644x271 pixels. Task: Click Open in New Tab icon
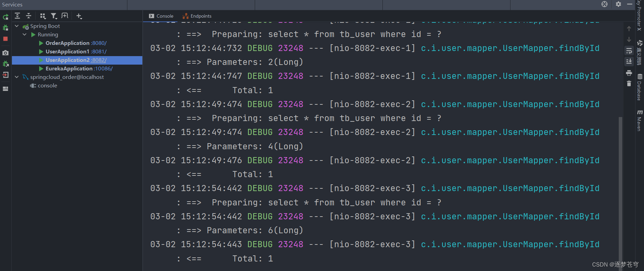[65, 16]
